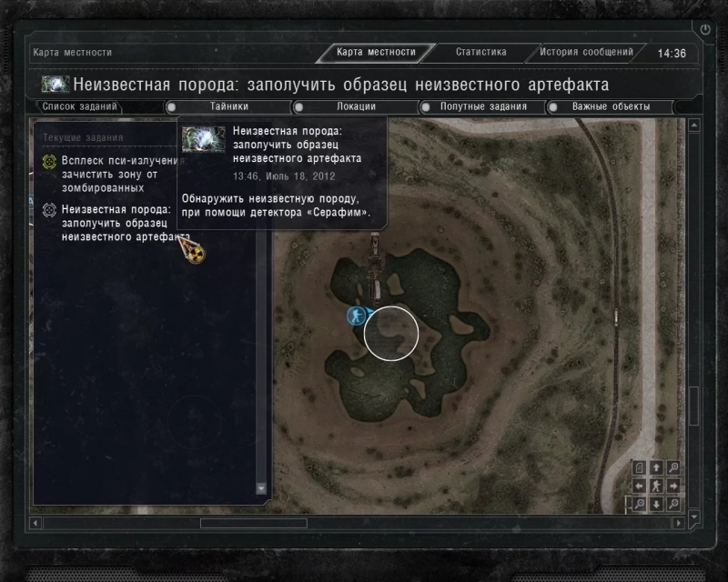Toggle the Важные объекты filter

point(610,106)
